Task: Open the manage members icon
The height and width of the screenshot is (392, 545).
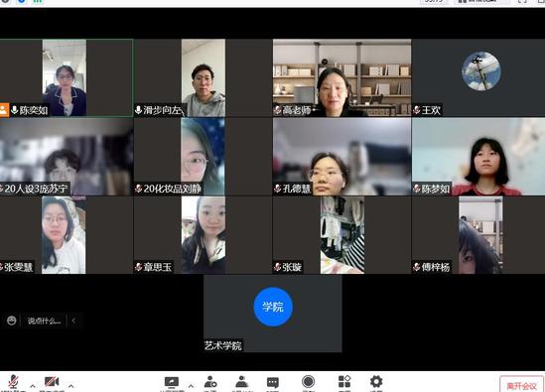Action: pyautogui.click(x=241, y=382)
